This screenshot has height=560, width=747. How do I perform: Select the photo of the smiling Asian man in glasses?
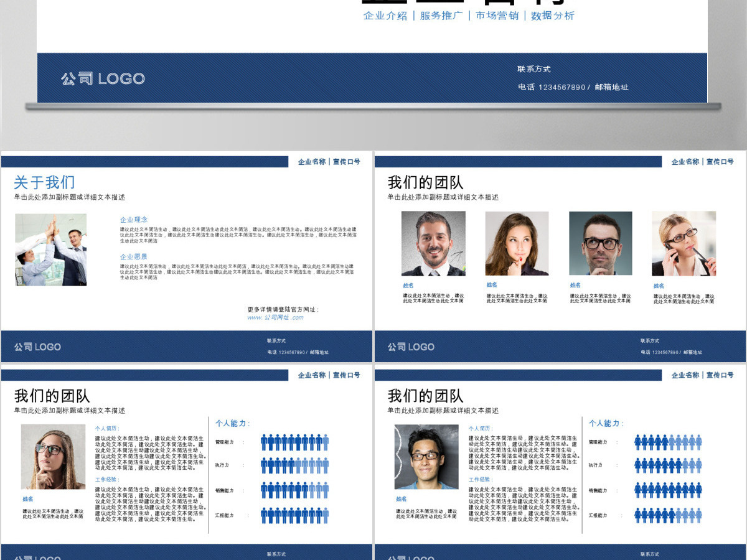tap(426, 457)
